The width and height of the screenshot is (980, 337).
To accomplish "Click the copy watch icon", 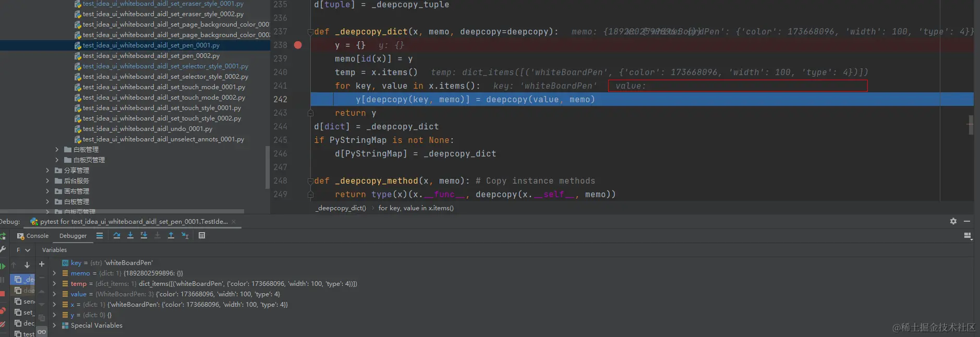I will point(42,318).
